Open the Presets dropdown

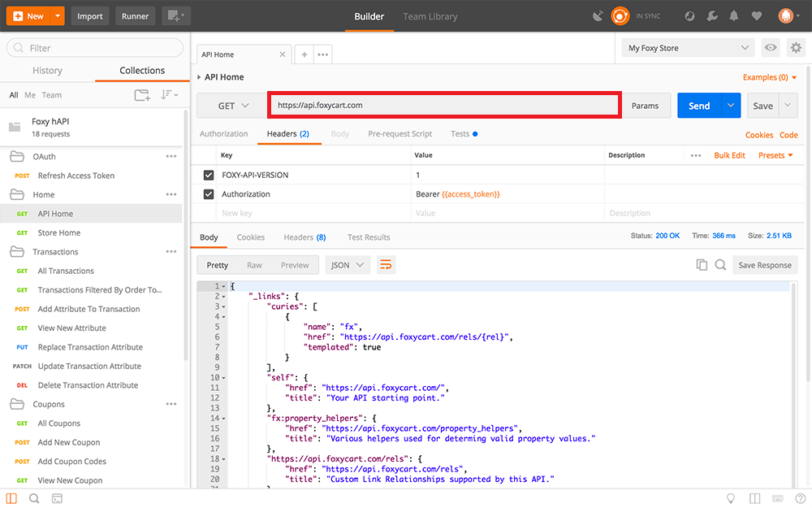point(775,155)
